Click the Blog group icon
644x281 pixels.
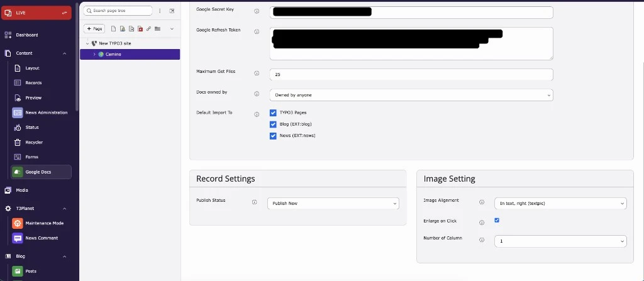point(8,256)
